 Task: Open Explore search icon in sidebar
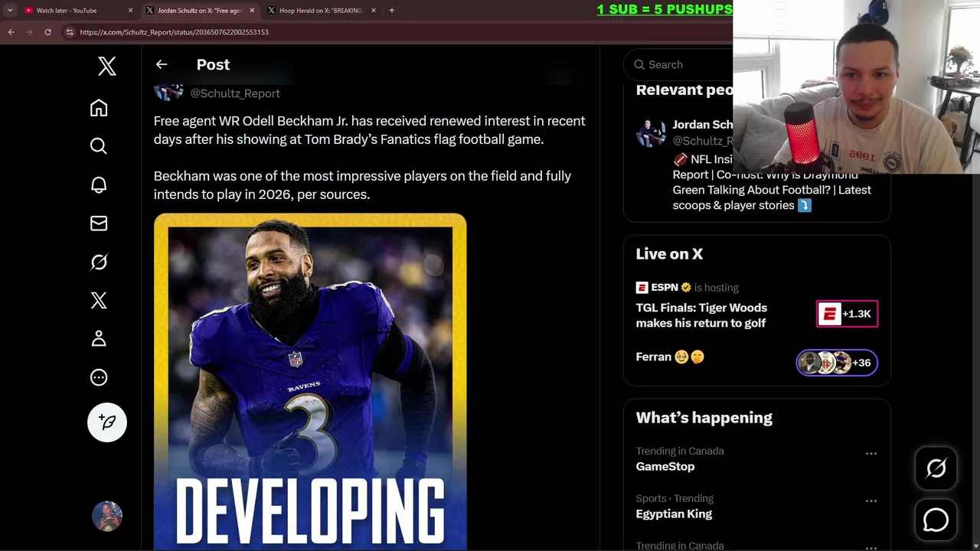(x=99, y=146)
